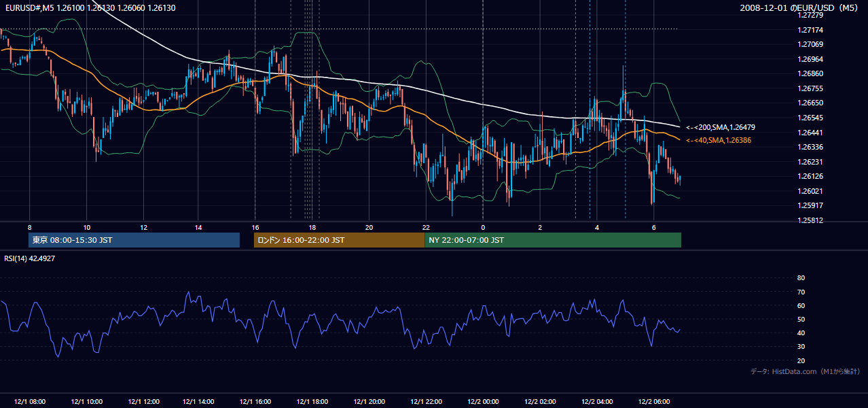
Task: Click the HistData.com data source credit
Action: pyautogui.click(x=806, y=371)
